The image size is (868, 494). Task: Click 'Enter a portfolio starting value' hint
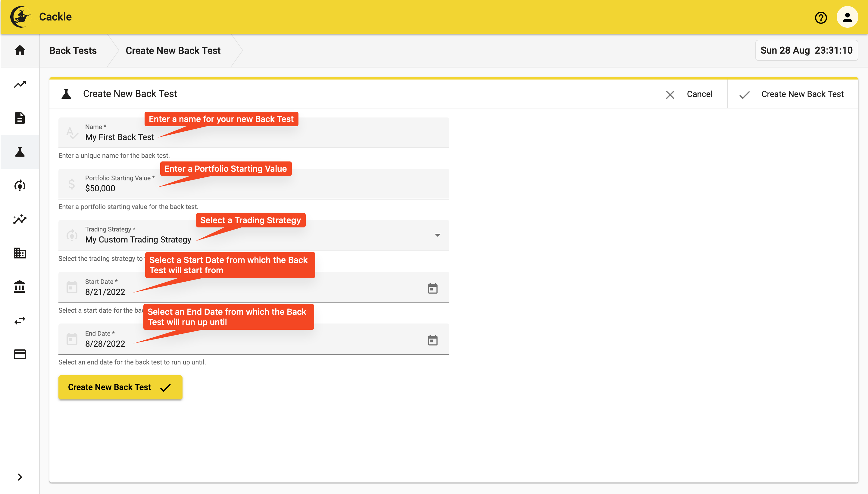(128, 207)
